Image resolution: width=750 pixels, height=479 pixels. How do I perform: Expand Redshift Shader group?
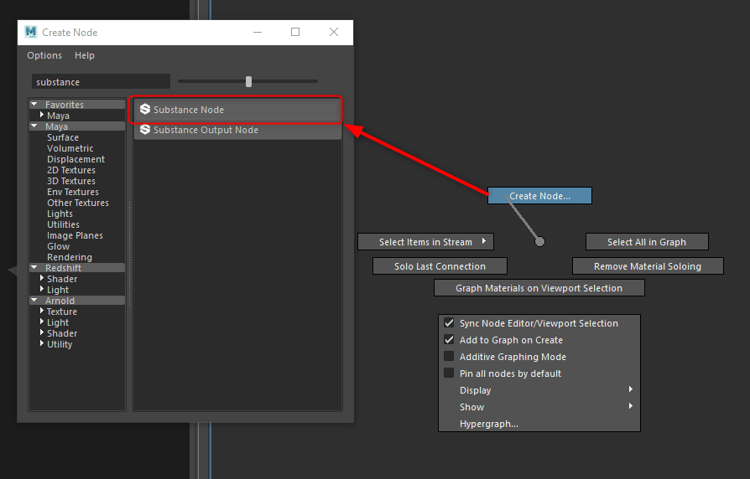[x=42, y=278]
